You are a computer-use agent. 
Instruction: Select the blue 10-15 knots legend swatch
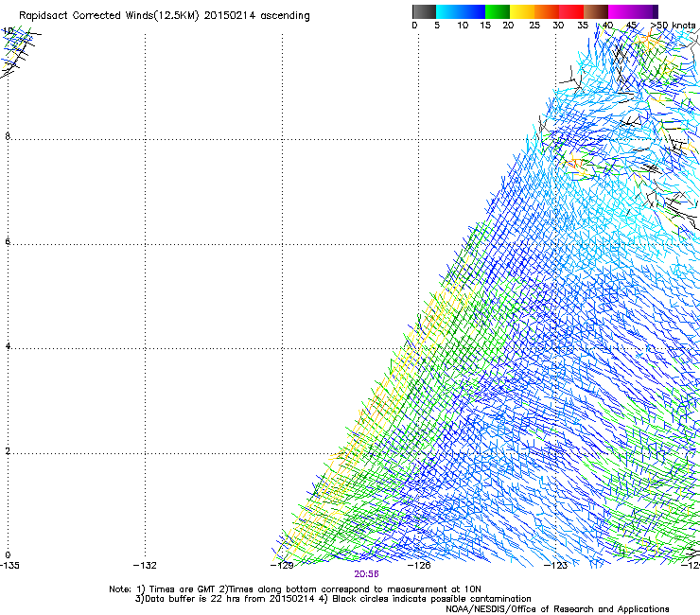473,11
